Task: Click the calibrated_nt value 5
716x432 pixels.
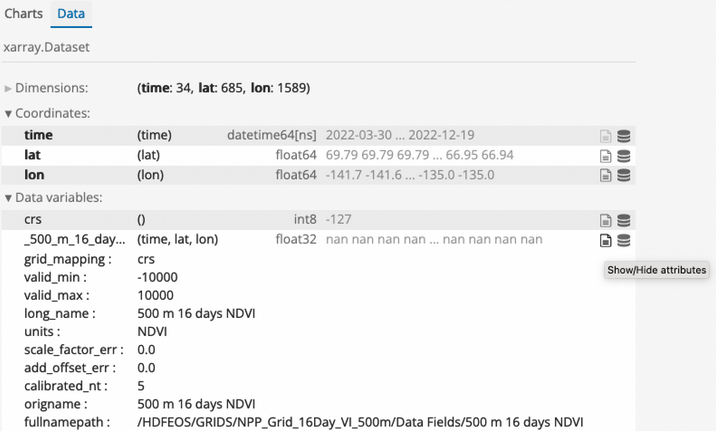Action: [141, 386]
